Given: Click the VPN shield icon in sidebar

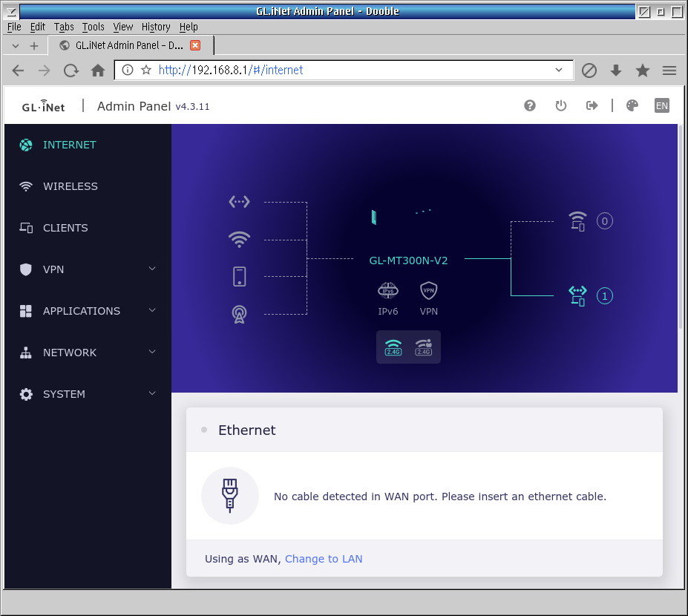Looking at the screenshot, I should pyautogui.click(x=26, y=269).
